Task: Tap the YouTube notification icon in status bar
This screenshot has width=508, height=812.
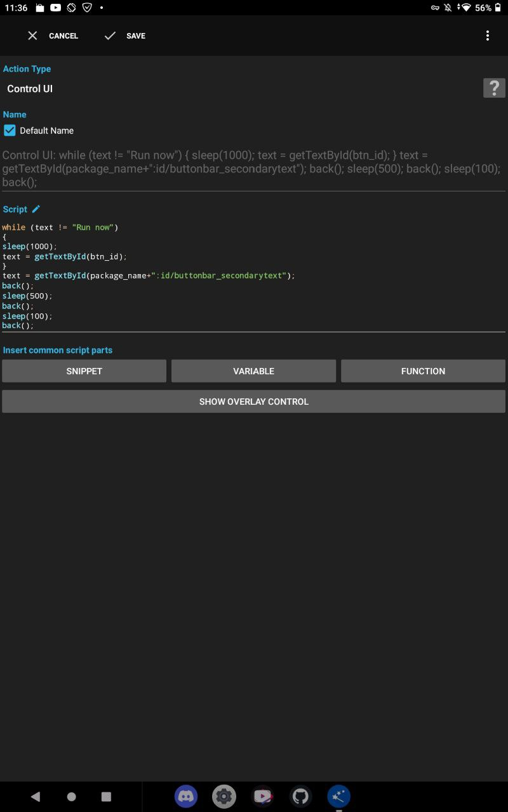Action: pos(56,8)
